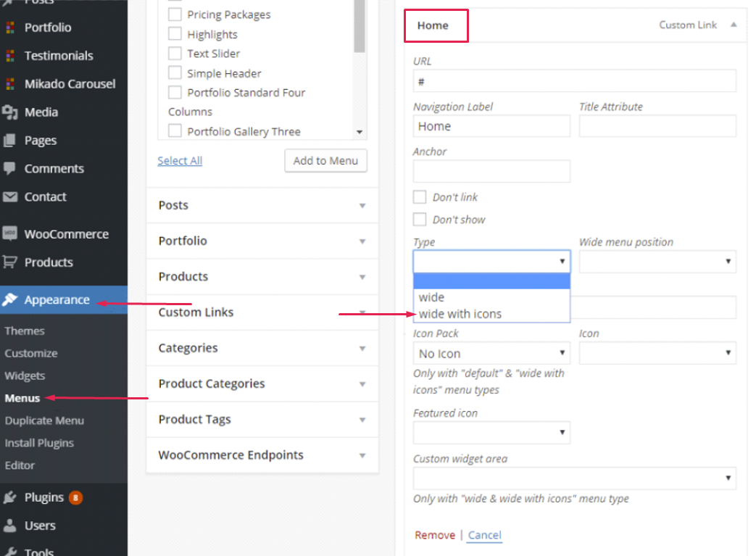Viewport: 756px width, 556px height.
Task: Click the Contact envelope icon
Action: point(9,196)
